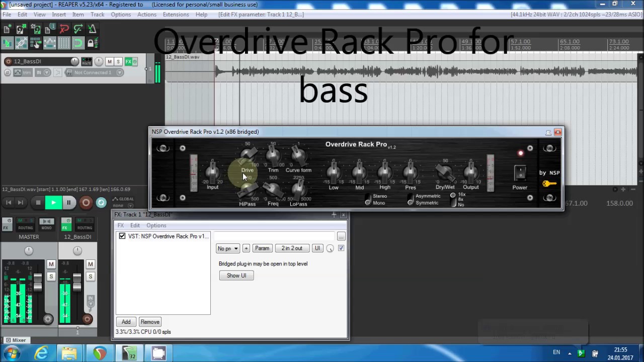Click the Play button in transport
Viewport: 644px width, 362px height.
pos(53,203)
